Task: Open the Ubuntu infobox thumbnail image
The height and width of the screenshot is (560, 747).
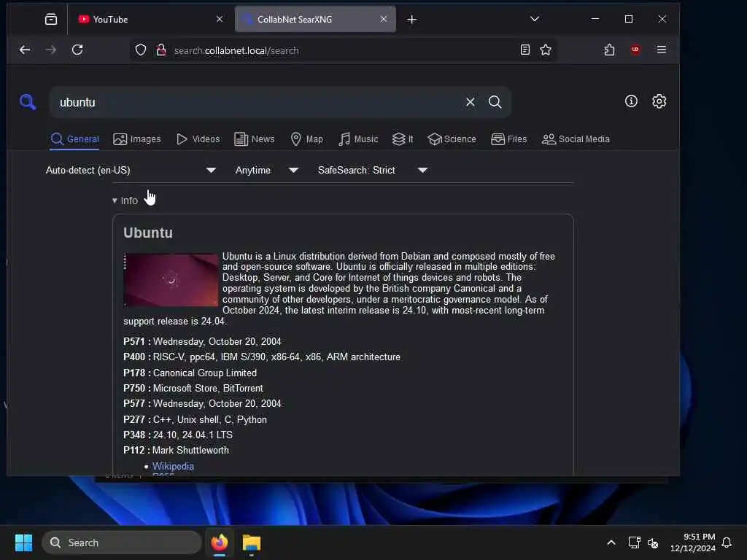Action: tap(171, 279)
